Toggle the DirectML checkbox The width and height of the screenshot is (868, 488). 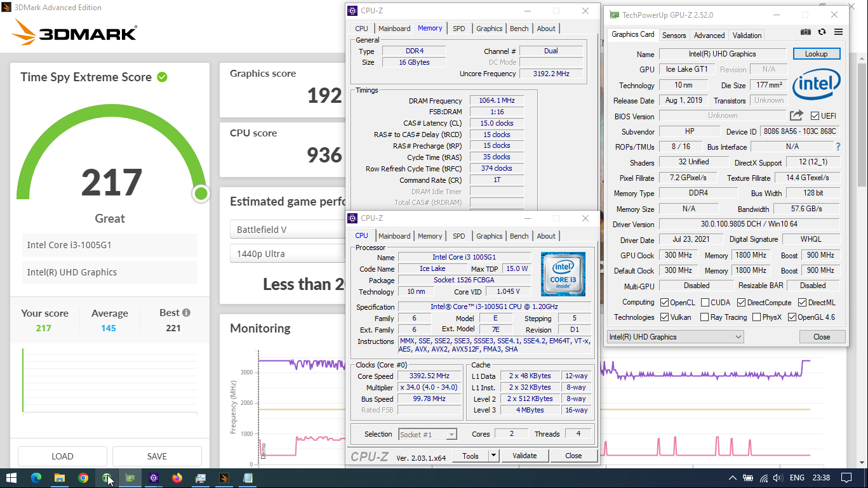802,303
